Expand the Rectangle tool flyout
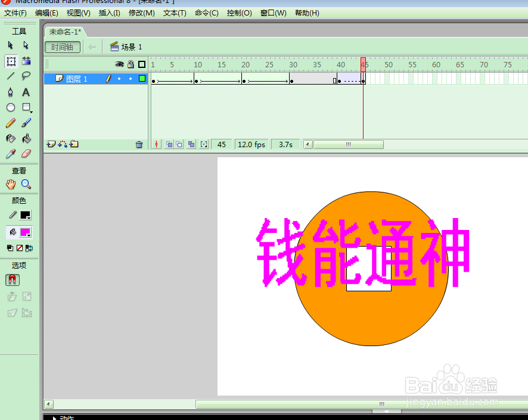 pyautogui.click(x=31, y=111)
